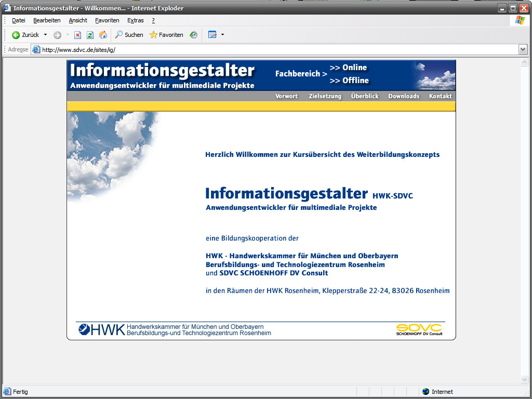
Task: Follow the >> Offline link
Action: 349,81
